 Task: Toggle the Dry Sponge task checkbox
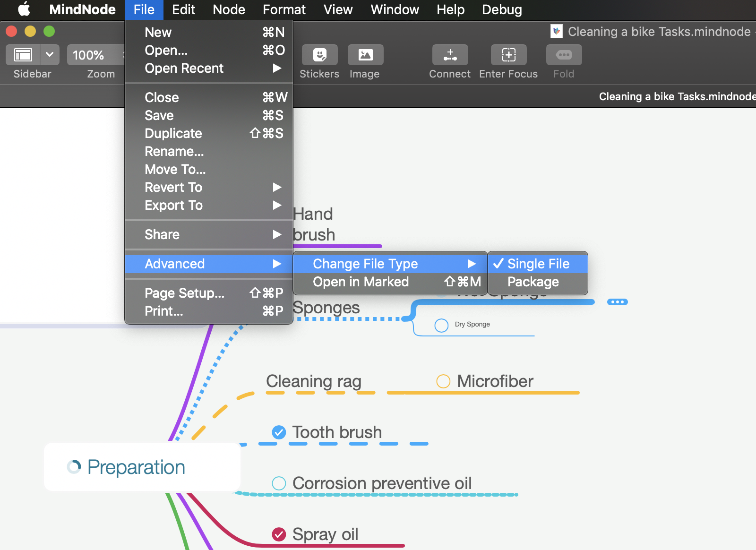tap(441, 325)
